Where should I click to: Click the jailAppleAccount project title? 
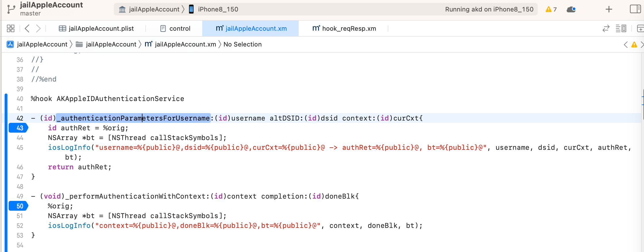click(x=51, y=5)
